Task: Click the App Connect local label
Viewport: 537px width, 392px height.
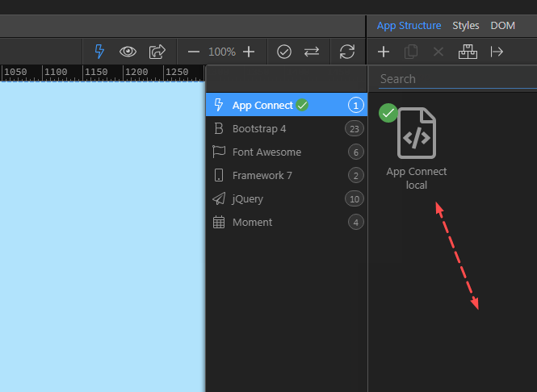Action: tap(417, 178)
